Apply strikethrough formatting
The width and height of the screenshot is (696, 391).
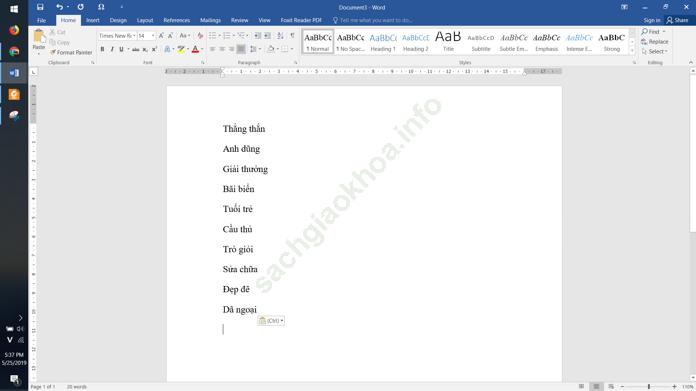click(x=135, y=49)
